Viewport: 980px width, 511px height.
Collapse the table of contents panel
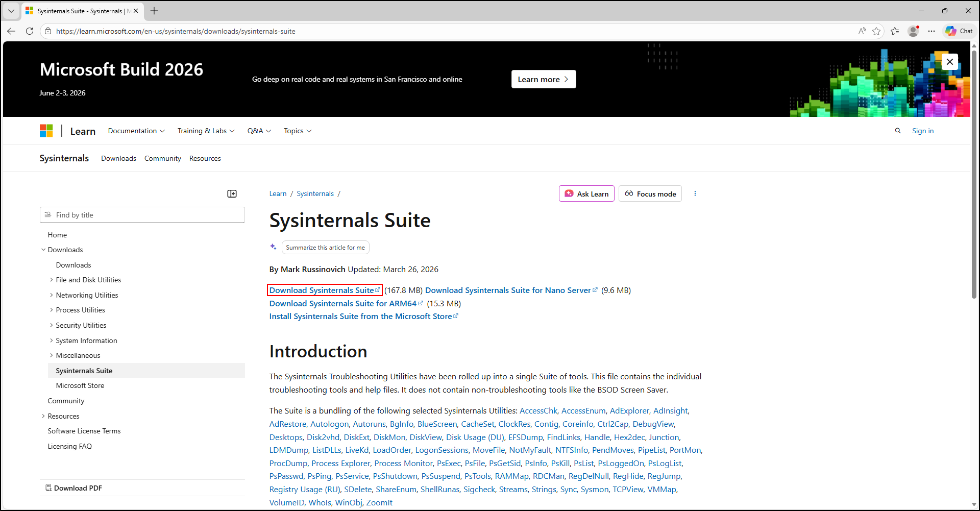click(x=232, y=194)
